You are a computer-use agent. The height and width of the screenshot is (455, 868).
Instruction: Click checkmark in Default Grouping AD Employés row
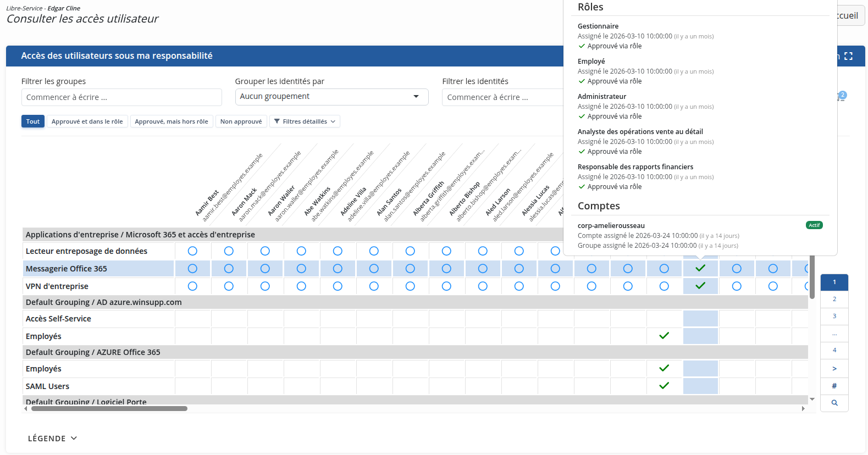click(664, 336)
